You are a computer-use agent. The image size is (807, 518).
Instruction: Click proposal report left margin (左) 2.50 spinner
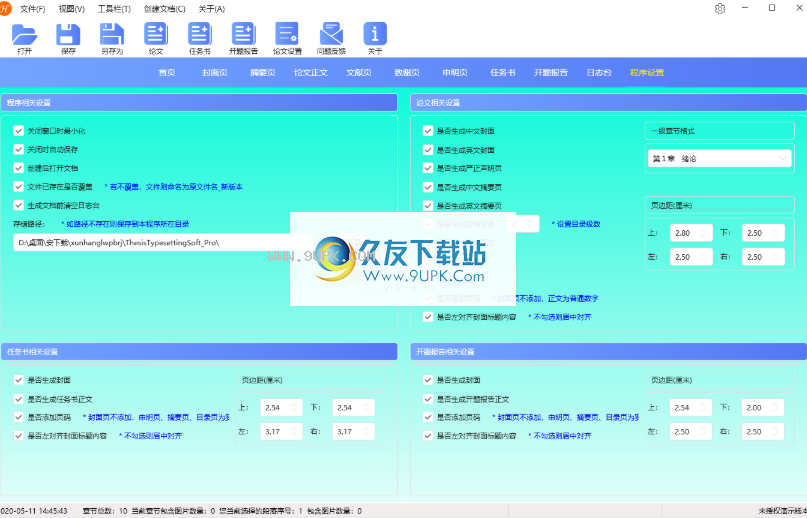(691, 431)
